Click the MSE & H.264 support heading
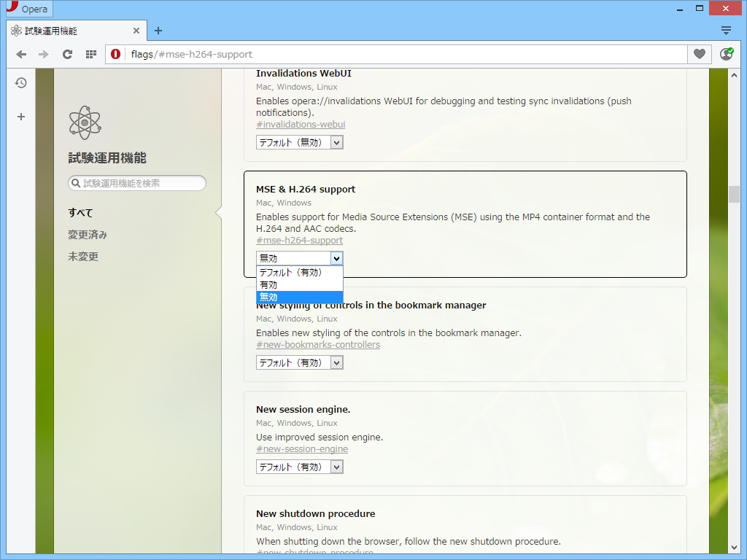 click(306, 190)
